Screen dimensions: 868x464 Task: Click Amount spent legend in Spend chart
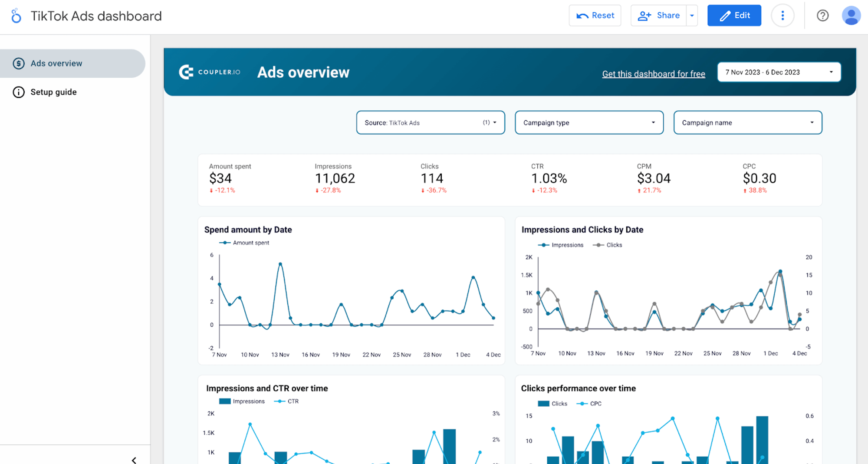click(x=244, y=243)
